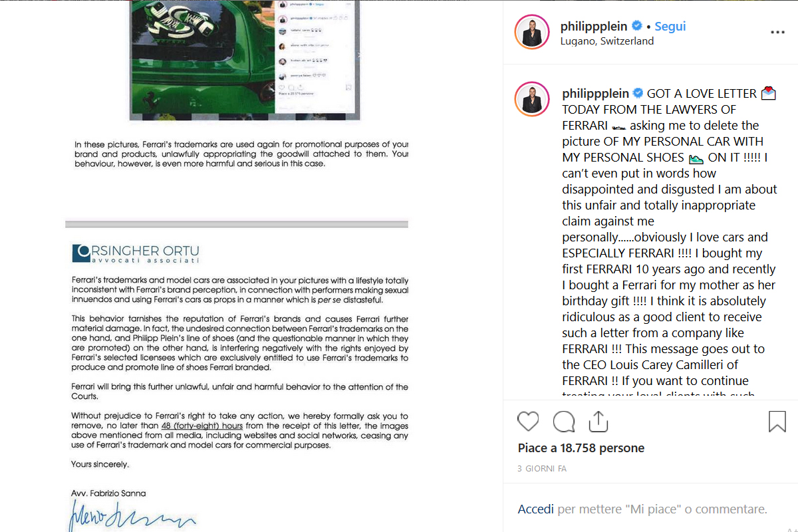The image size is (798, 532).
Task: Click Accedi to log in
Action: click(x=536, y=509)
